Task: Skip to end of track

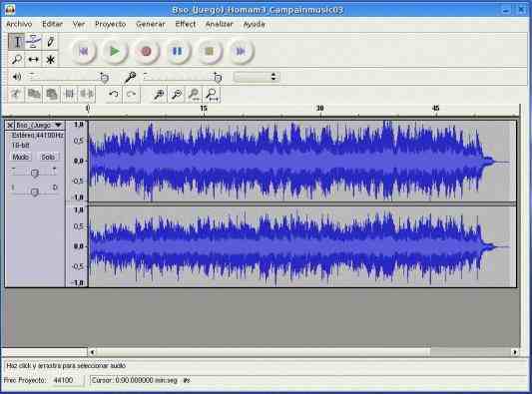Action: (x=241, y=51)
